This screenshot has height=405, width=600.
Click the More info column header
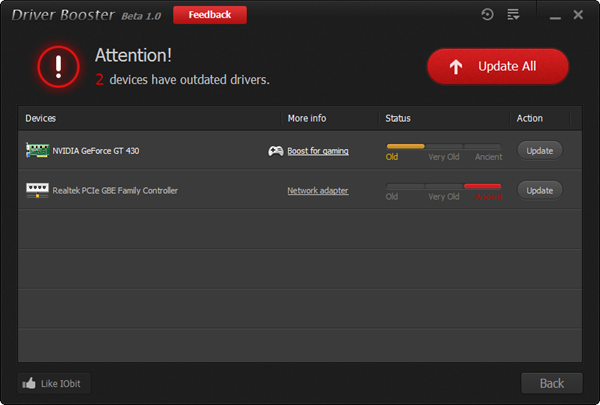[x=307, y=118]
